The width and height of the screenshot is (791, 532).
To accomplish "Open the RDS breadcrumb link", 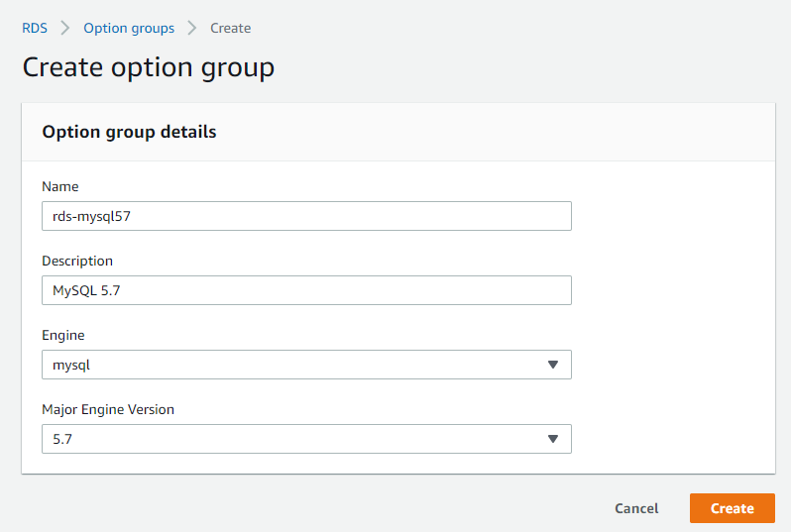I will pyautogui.click(x=35, y=29).
